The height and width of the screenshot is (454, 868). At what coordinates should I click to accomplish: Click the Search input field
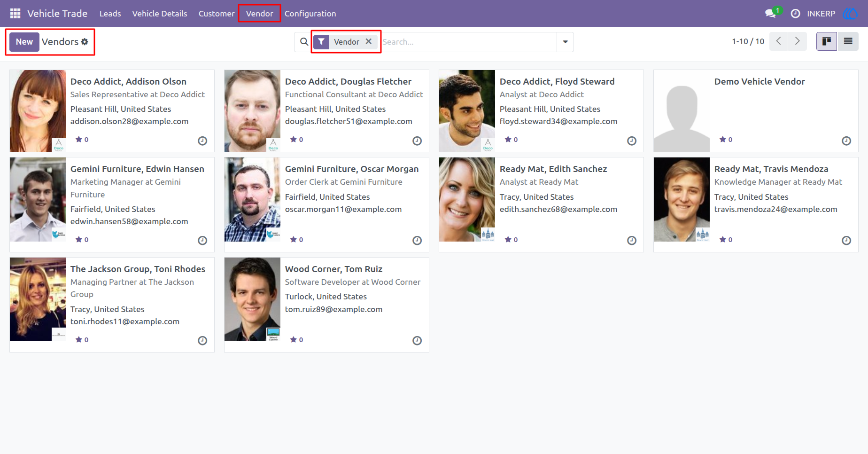click(468, 42)
